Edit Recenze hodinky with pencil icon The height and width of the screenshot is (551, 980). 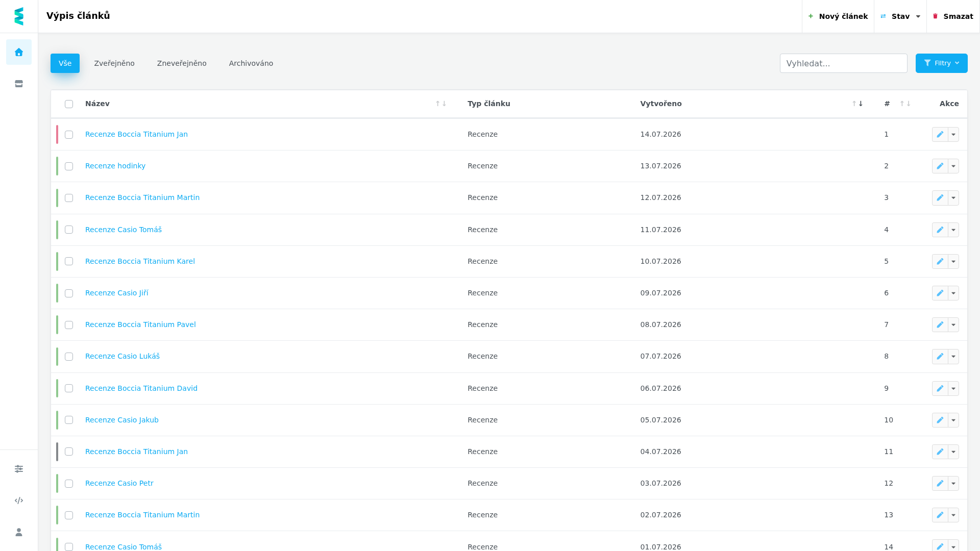pyautogui.click(x=940, y=166)
